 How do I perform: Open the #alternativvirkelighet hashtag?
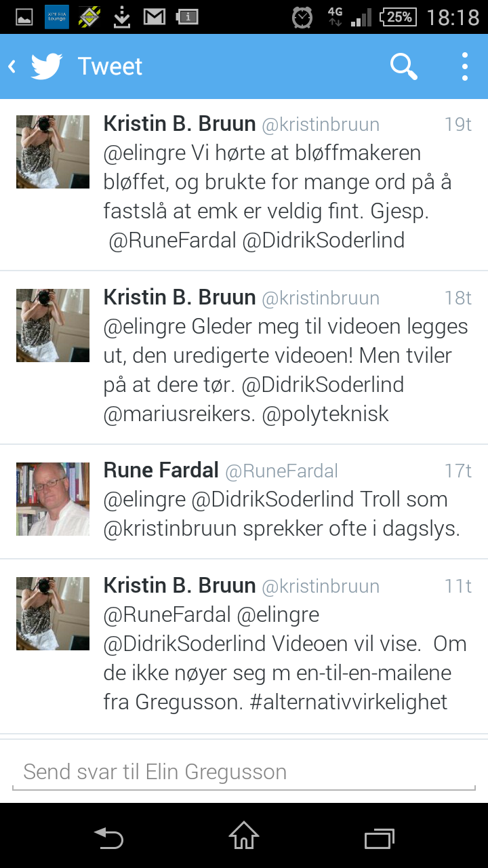pos(348,703)
